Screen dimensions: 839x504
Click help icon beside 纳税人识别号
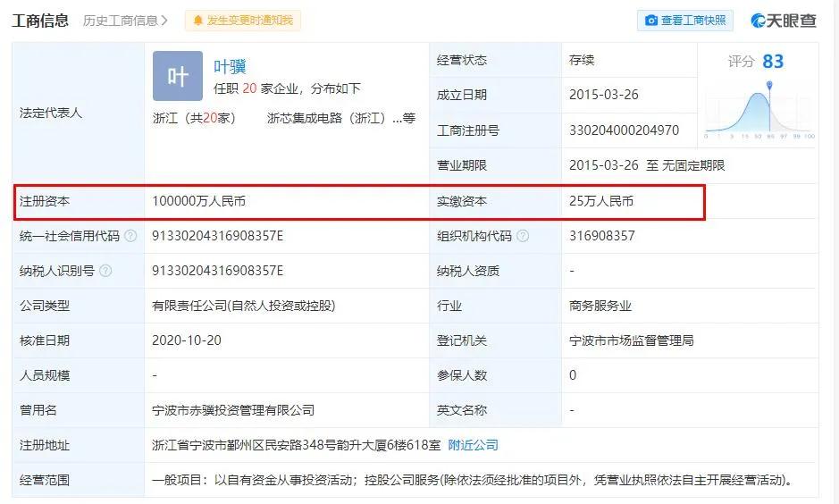click(106, 271)
